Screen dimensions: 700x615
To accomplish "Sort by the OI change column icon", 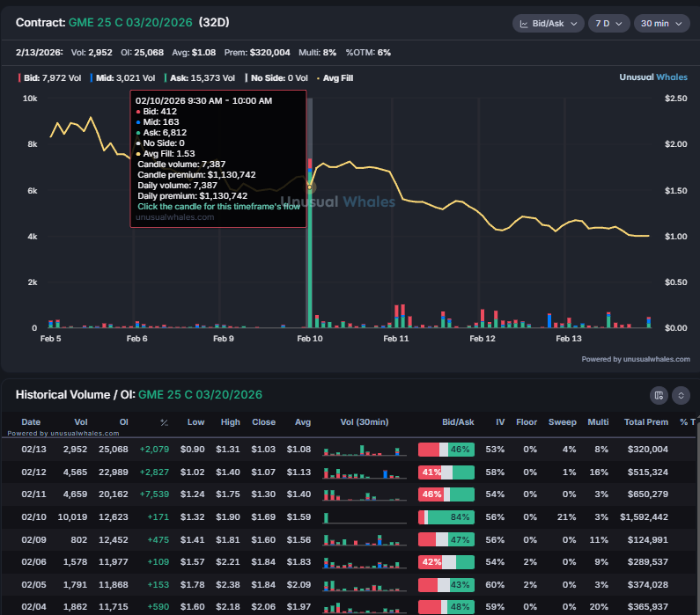I will (x=165, y=422).
